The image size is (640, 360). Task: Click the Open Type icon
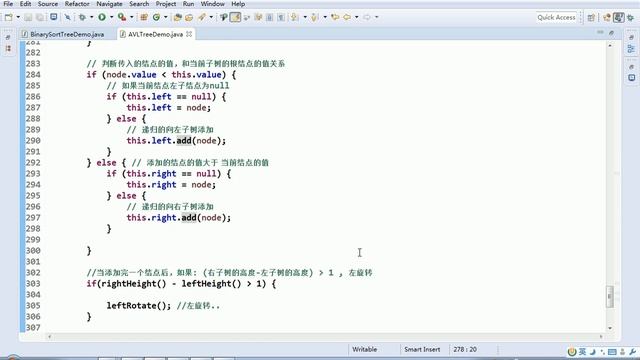click(x=178, y=17)
